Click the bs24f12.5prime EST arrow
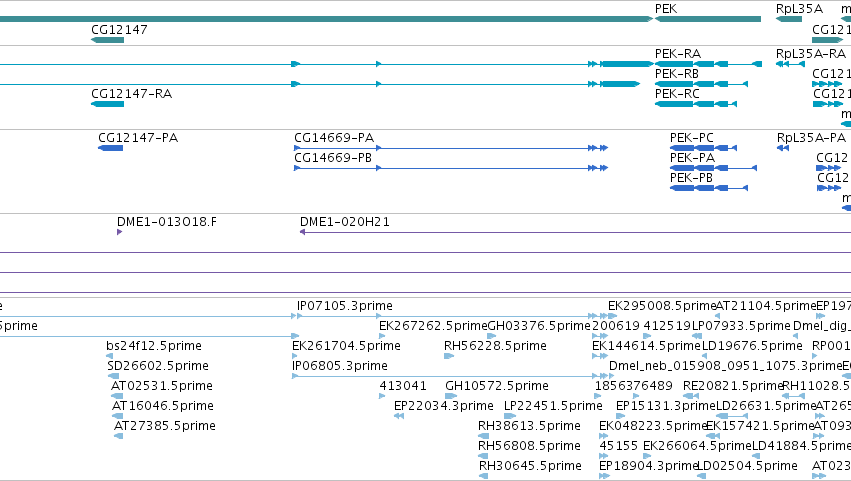The width and height of the screenshot is (851, 481). pyautogui.click(x=110, y=356)
